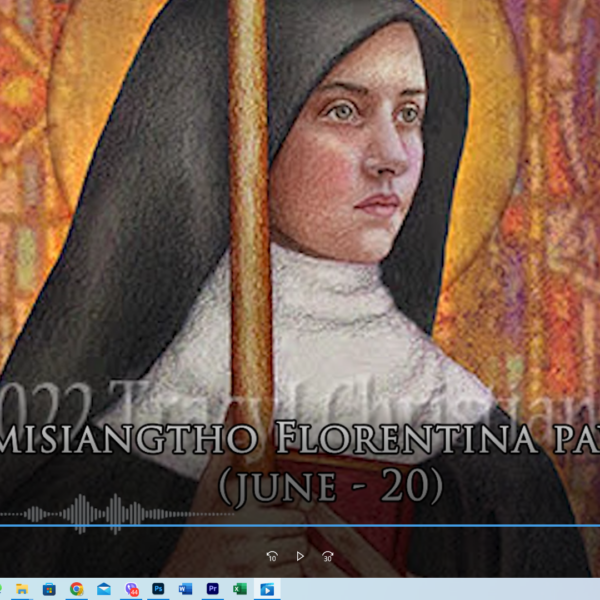Open Viber with 44 unread notifications
The height and width of the screenshot is (600, 600).
pos(131,589)
